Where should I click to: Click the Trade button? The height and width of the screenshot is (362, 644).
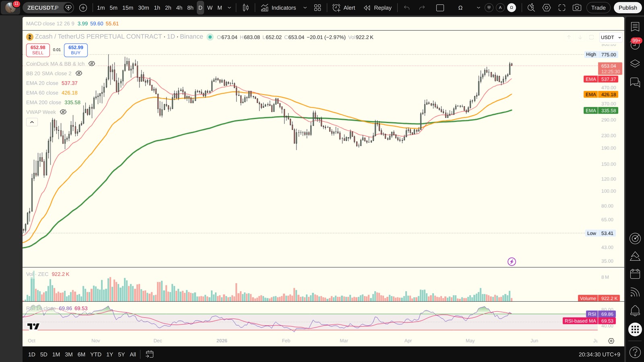click(x=598, y=8)
